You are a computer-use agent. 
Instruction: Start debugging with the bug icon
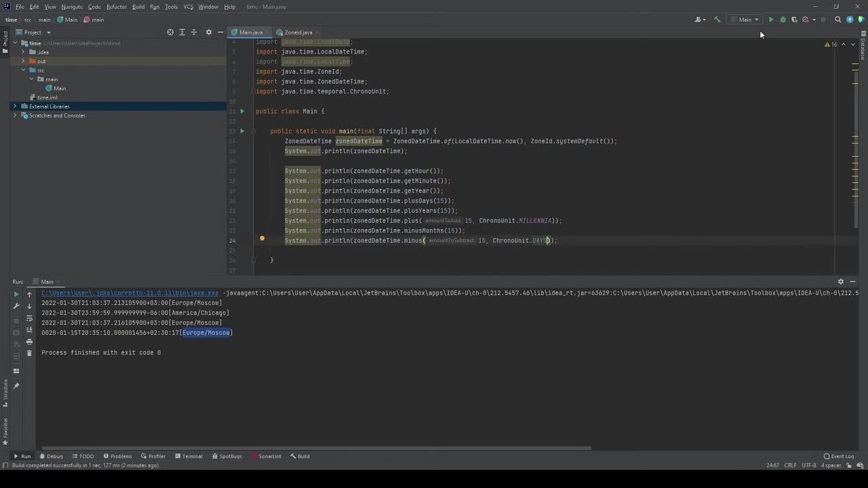point(783,20)
